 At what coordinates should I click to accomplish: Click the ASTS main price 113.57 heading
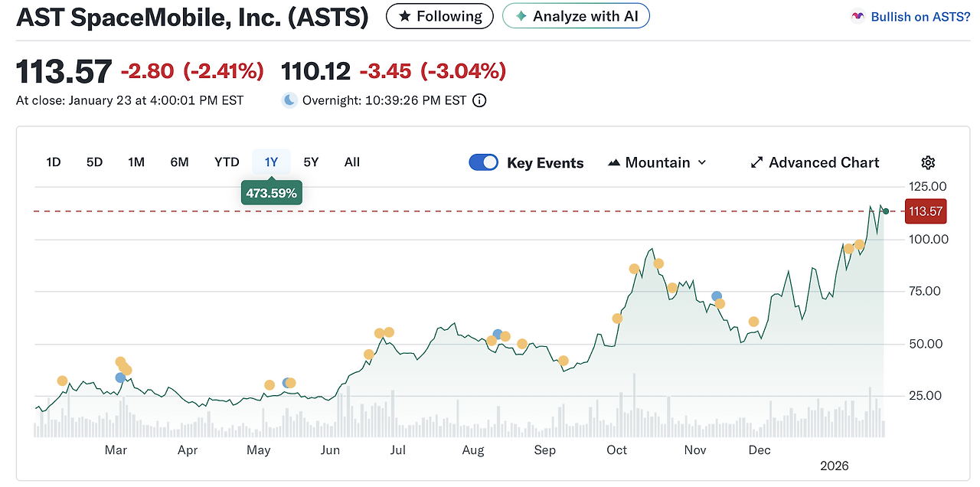(x=64, y=72)
